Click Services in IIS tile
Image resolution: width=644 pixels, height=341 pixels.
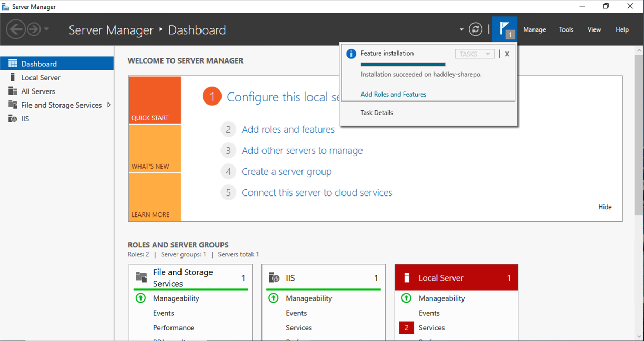pyautogui.click(x=299, y=327)
